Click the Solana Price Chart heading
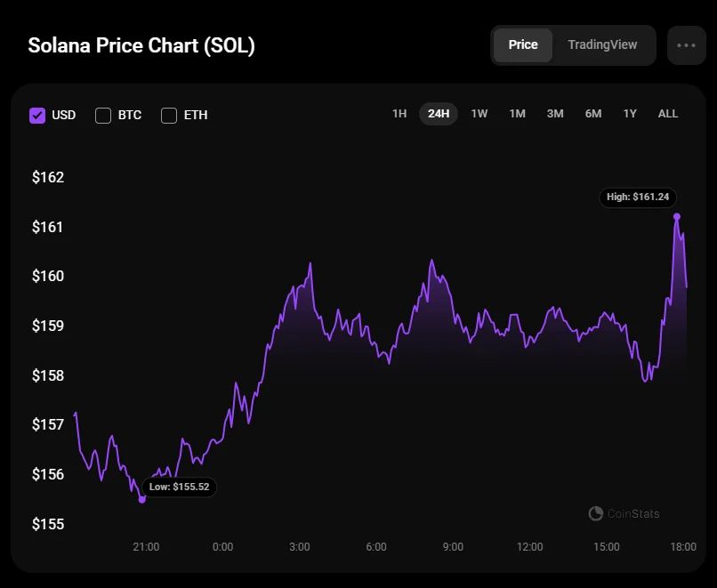Viewport: 717px width, 588px height. (141, 45)
